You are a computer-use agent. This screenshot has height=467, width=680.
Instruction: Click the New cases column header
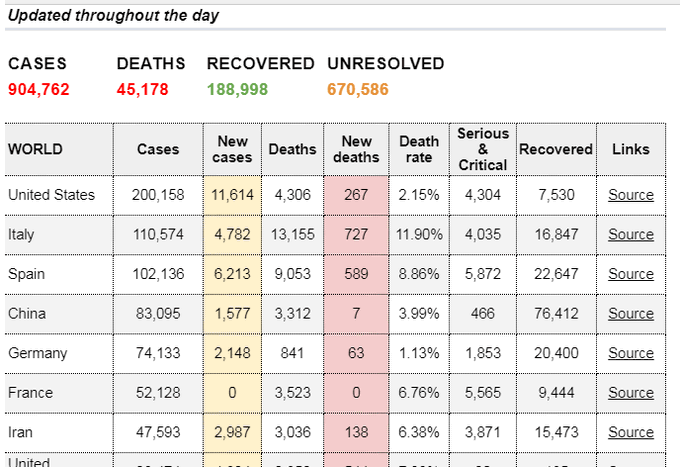(x=232, y=149)
